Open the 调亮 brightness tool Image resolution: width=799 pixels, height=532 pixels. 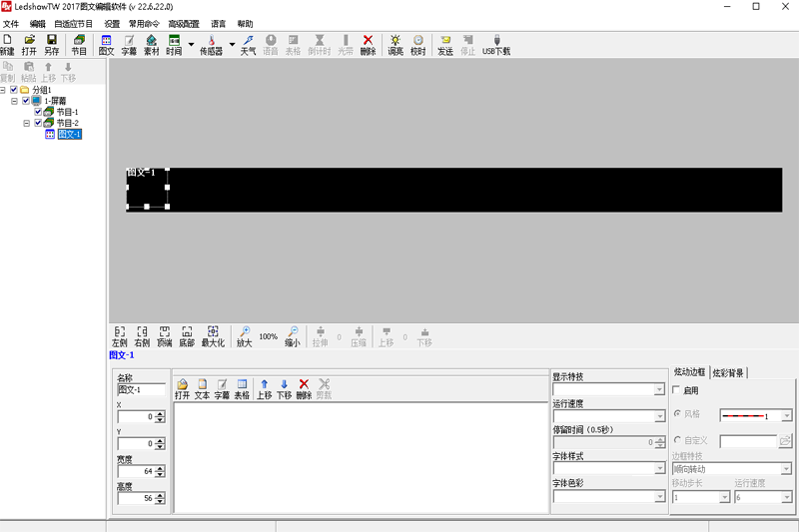pyautogui.click(x=396, y=45)
